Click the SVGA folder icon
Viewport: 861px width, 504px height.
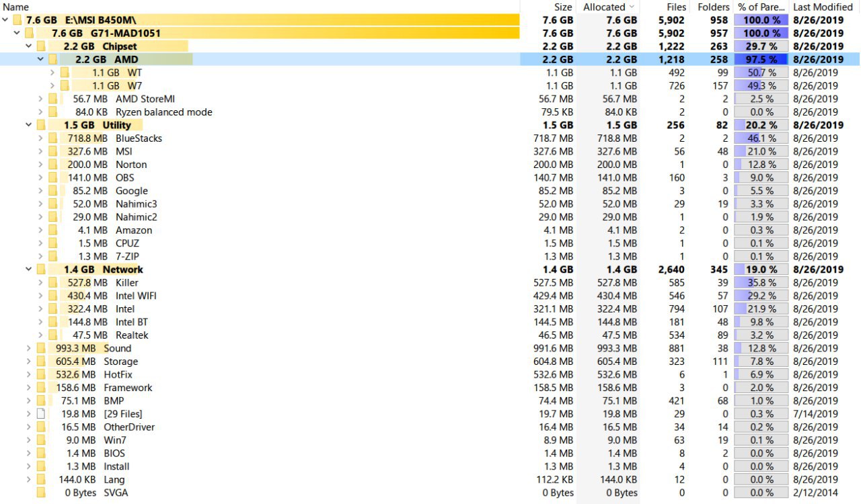(41, 493)
